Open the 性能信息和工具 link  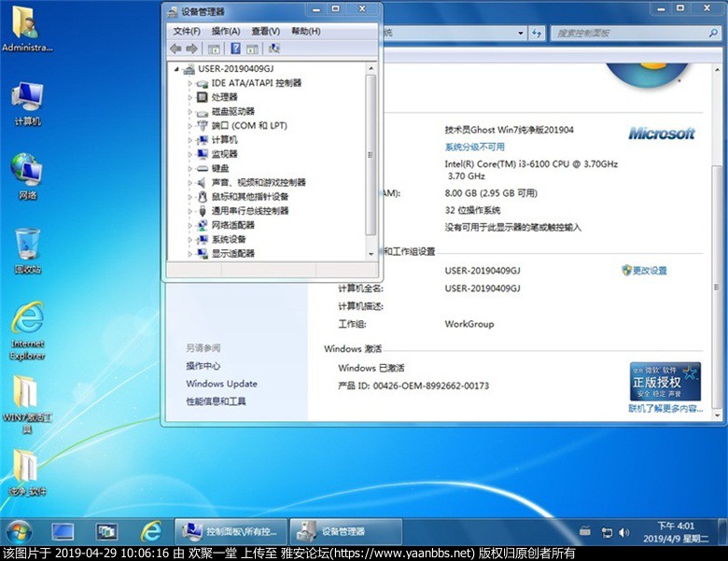coord(216,401)
